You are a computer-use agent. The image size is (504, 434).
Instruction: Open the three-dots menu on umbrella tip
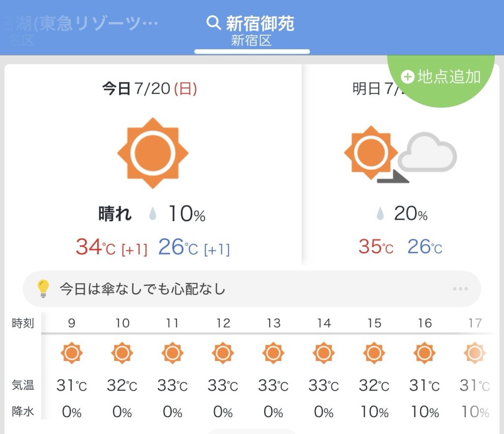[x=460, y=289]
